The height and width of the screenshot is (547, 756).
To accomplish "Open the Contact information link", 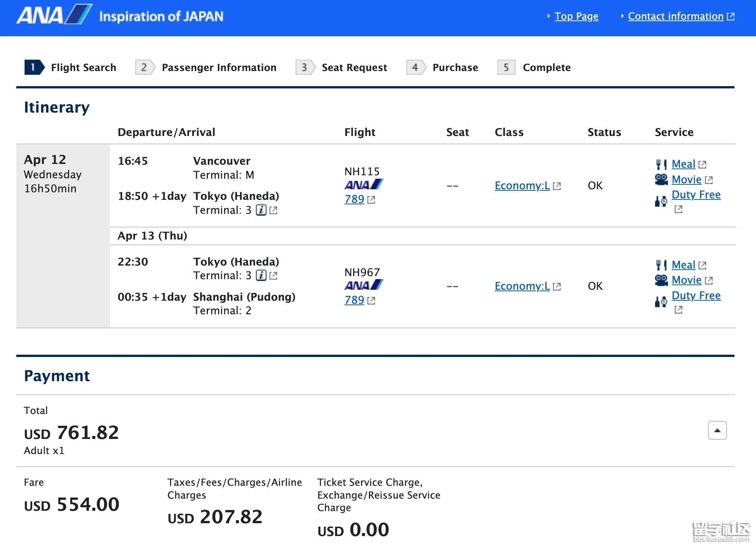I will coord(675,16).
